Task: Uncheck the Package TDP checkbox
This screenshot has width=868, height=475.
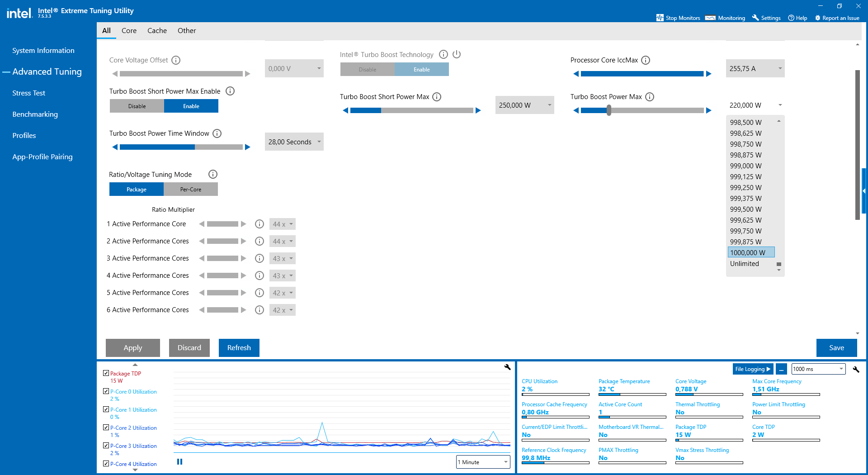Action: [106, 373]
